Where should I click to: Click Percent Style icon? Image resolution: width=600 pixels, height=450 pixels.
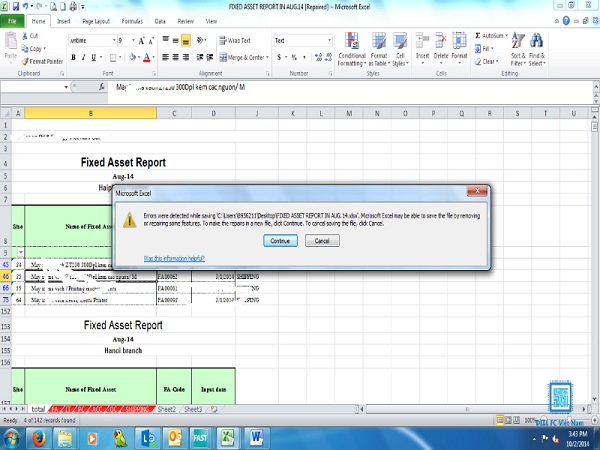pos(294,57)
